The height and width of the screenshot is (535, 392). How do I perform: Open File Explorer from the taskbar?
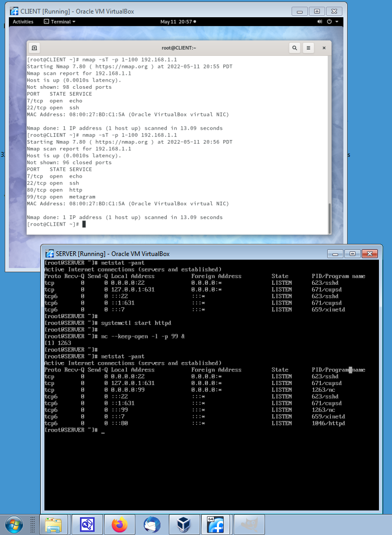click(54, 525)
